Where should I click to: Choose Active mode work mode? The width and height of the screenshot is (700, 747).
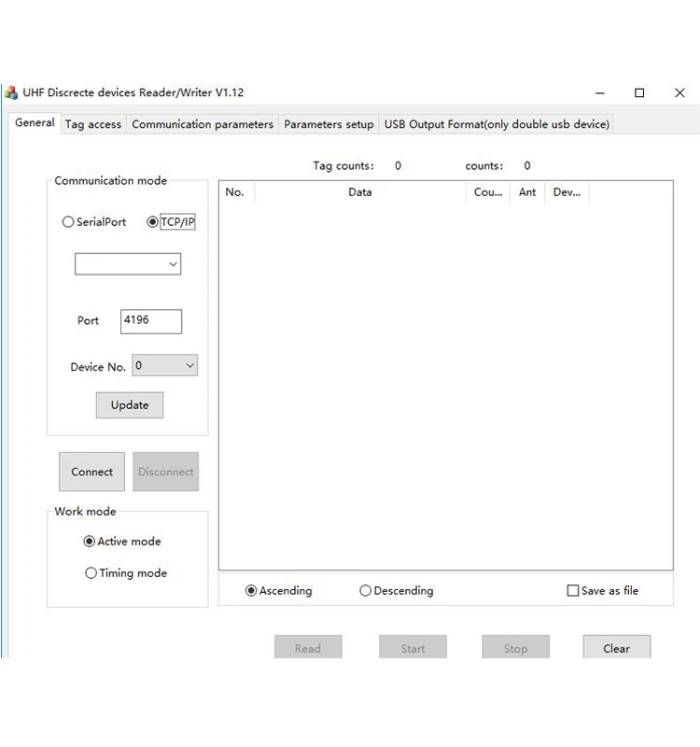point(90,542)
